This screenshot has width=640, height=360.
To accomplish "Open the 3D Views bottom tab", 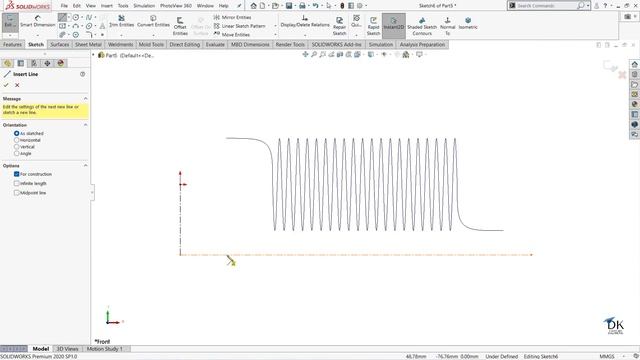I will (67, 349).
